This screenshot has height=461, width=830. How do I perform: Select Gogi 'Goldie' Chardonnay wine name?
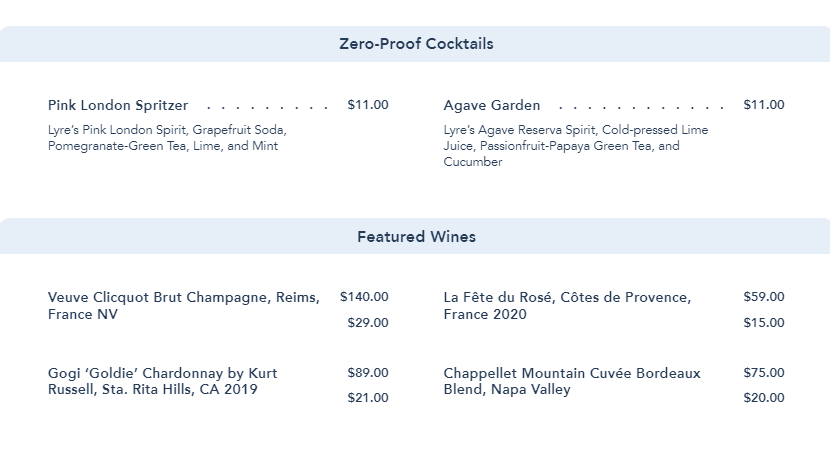(x=163, y=381)
